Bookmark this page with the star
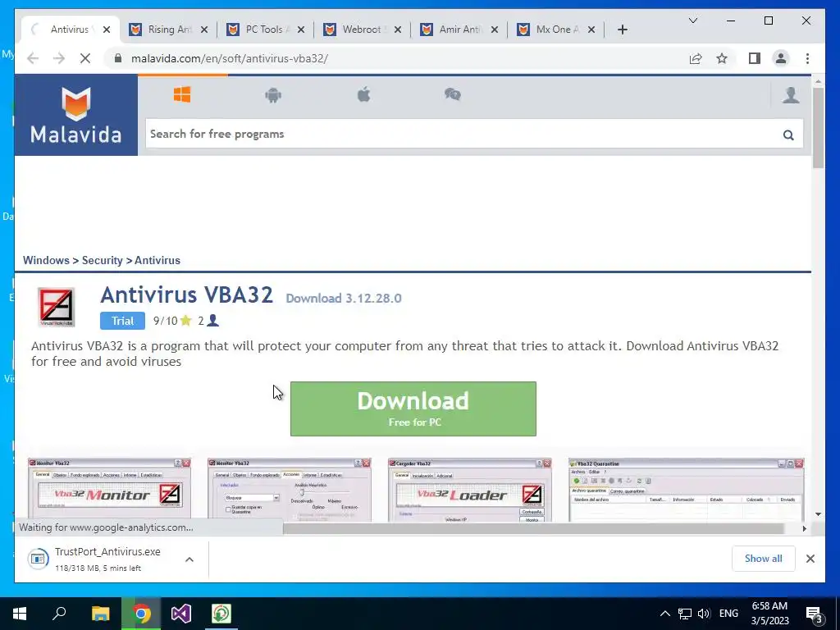The height and width of the screenshot is (630, 840). (722, 58)
